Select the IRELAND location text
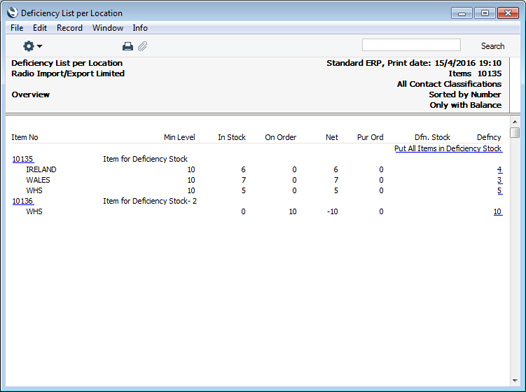The height and width of the screenshot is (392, 526). pos(41,170)
